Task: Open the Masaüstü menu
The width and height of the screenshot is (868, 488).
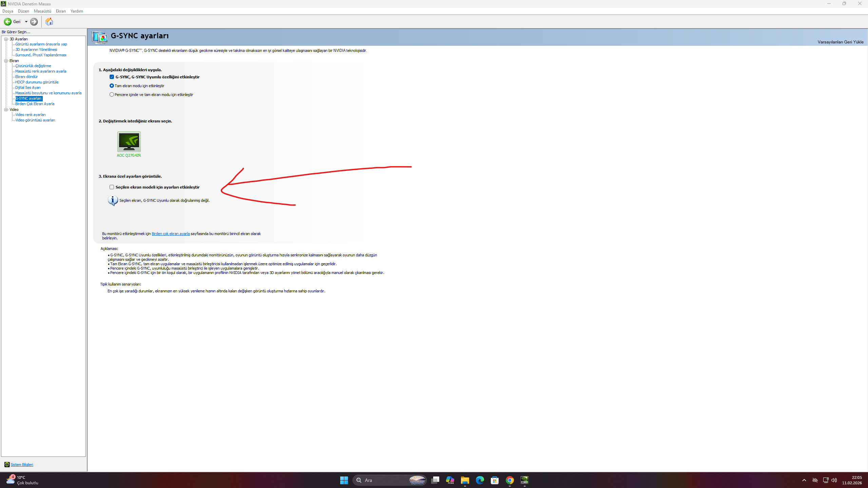Action: 42,11
